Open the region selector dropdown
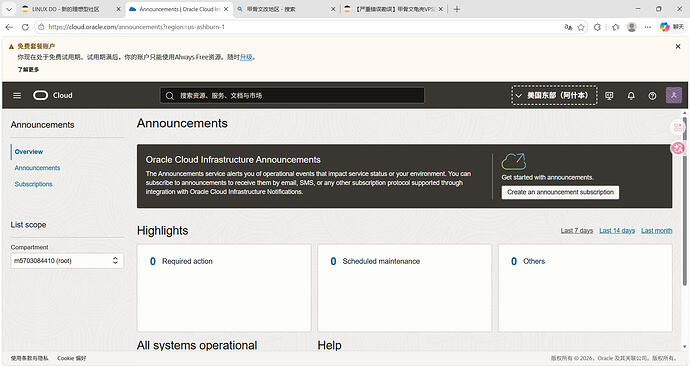Viewport: 690px width, 366px height. (x=554, y=95)
